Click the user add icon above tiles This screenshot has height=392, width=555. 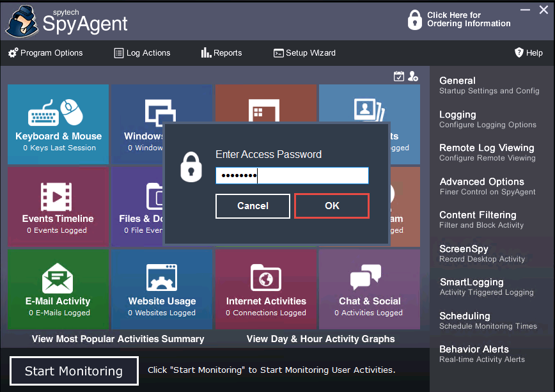click(412, 76)
